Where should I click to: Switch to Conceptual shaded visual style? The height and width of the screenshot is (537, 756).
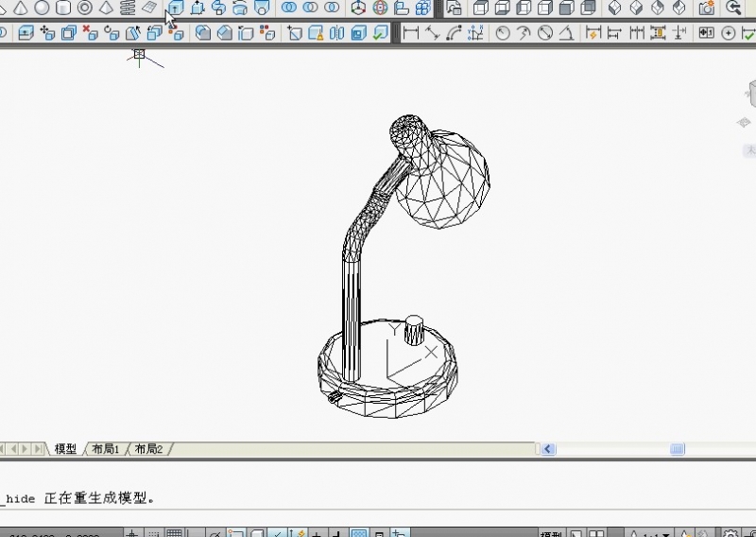pos(566,8)
